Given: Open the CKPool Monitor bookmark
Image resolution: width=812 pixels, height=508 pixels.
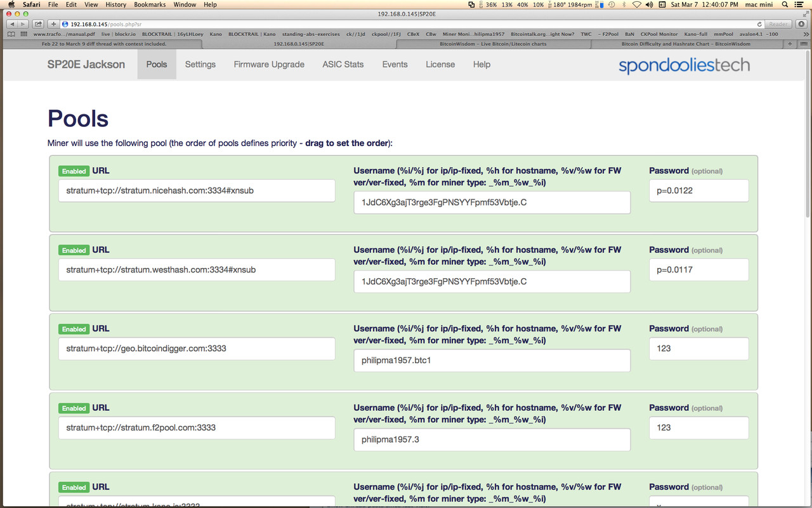Looking at the screenshot, I should coord(659,34).
